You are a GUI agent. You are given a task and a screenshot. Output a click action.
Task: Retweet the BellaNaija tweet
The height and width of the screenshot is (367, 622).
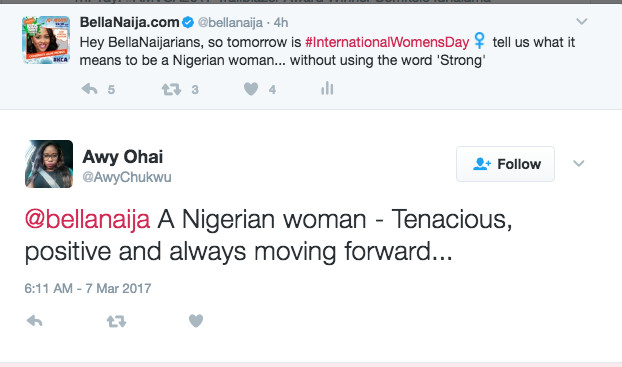click(x=171, y=89)
